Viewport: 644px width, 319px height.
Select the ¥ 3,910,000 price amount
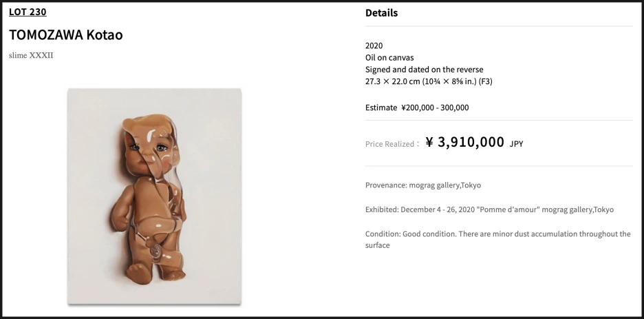tap(464, 142)
